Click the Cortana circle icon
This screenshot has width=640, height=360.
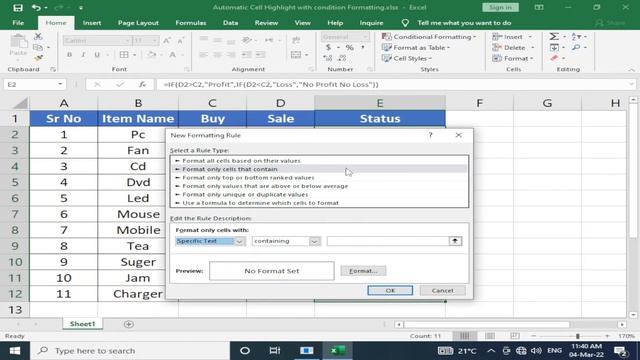tap(245, 351)
